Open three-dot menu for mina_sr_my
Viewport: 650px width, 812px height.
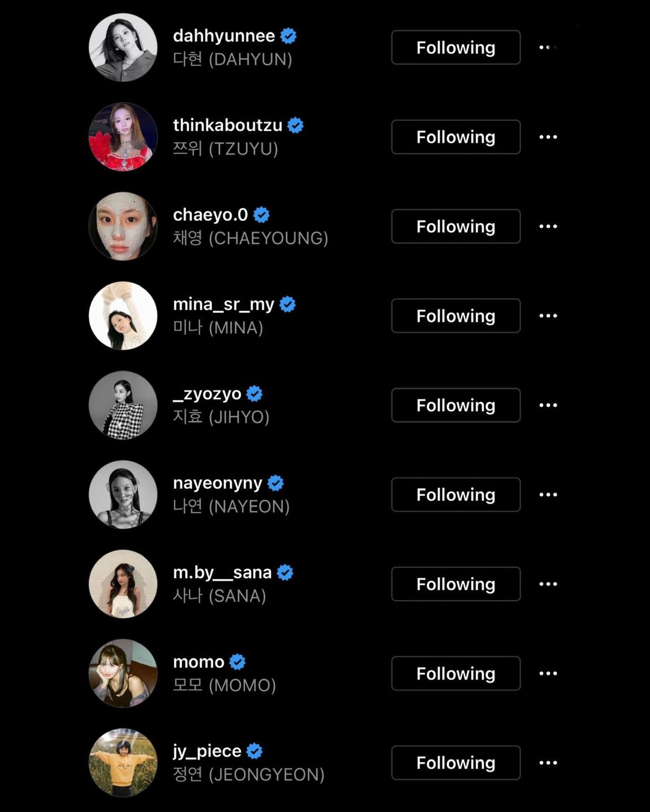point(548,316)
